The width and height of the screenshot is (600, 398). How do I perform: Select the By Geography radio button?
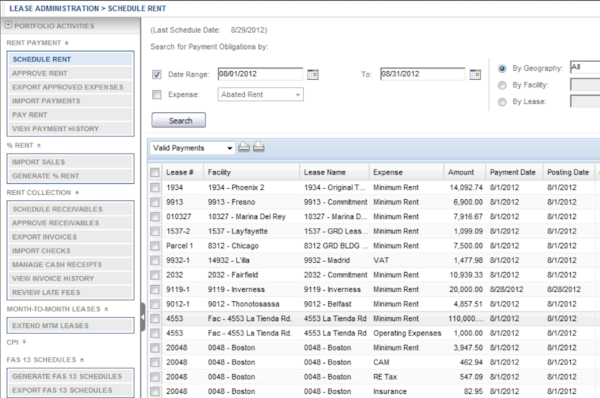coord(502,69)
